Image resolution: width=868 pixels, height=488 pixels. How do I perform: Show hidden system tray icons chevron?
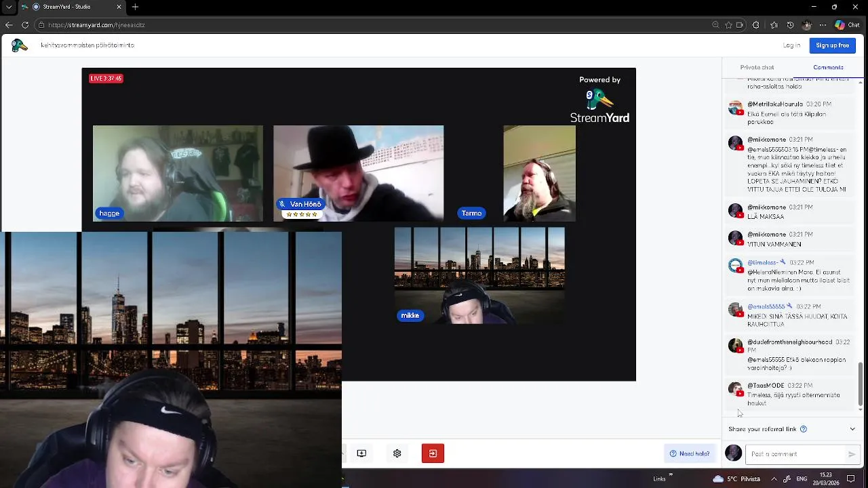(x=774, y=479)
